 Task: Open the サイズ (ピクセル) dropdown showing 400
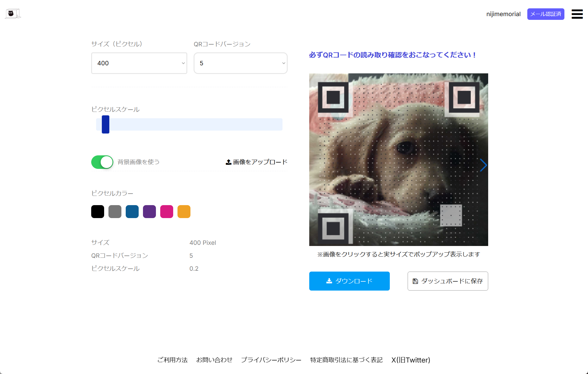(x=139, y=63)
